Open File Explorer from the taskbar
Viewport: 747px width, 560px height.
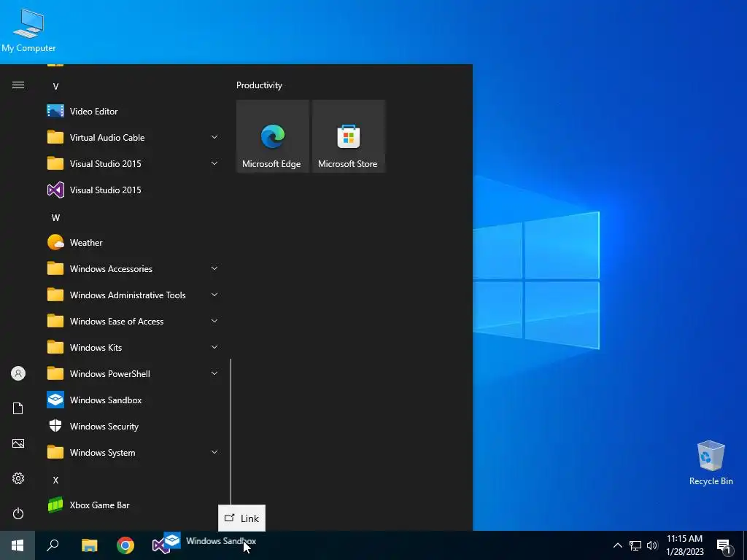89,545
